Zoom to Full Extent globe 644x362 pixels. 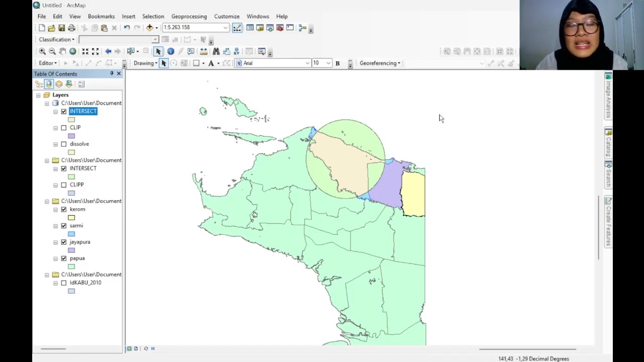tap(72, 51)
